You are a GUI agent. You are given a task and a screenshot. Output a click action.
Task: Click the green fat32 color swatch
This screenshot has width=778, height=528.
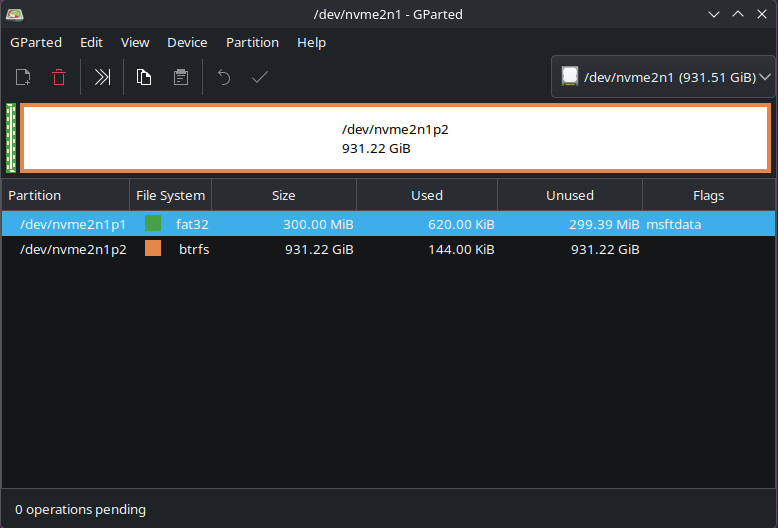tap(153, 223)
